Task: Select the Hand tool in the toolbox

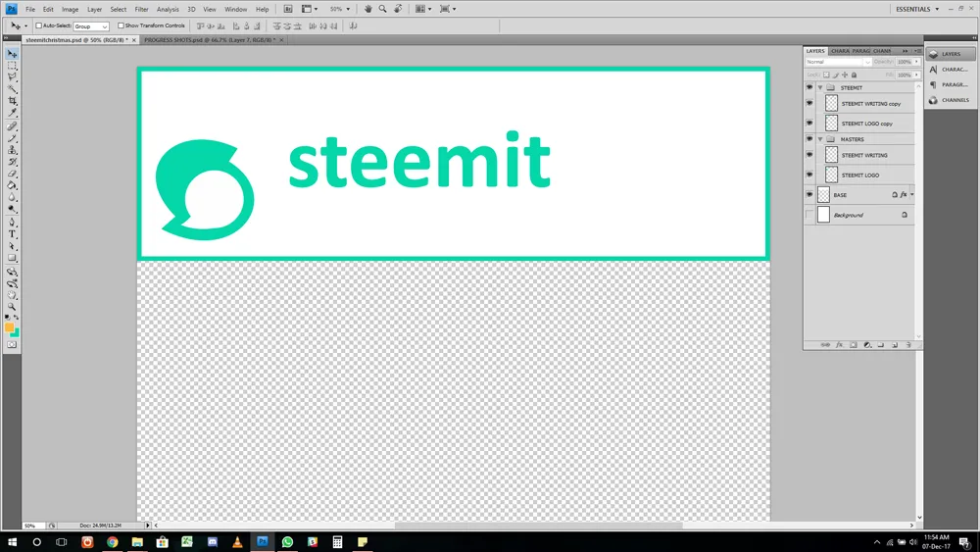Action: (x=12, y=296)
